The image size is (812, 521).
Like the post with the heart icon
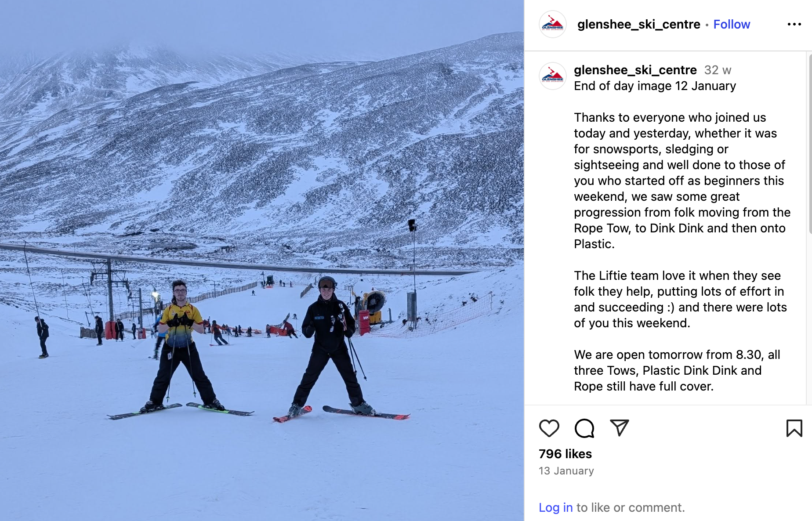coord(549,428)
